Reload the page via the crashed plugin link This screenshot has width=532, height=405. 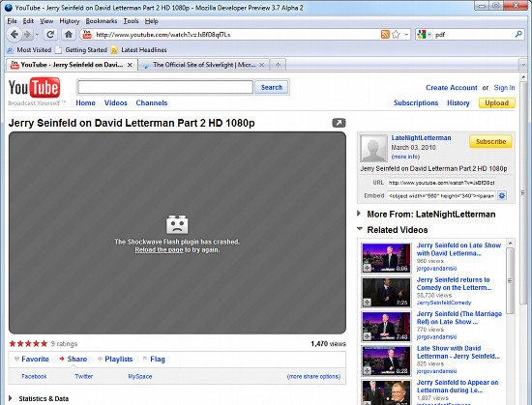[159, 249]
